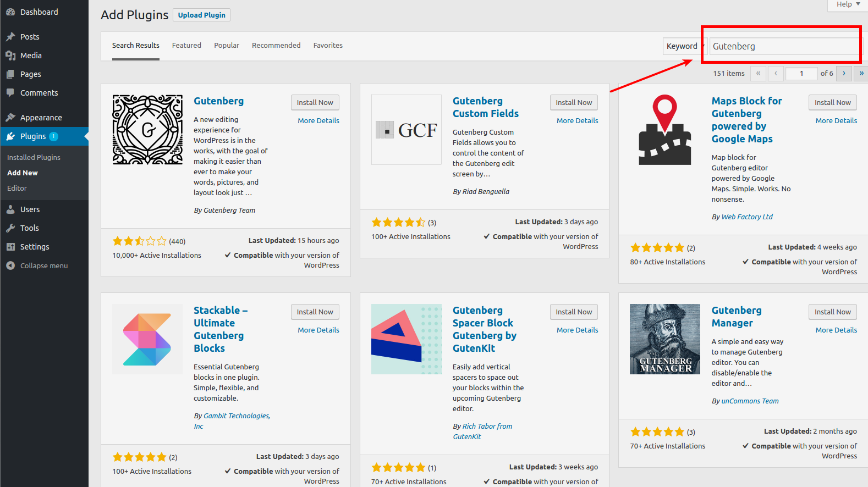
Task: Open the Gutenberg plugin title link
Action: tap(218, 101)
